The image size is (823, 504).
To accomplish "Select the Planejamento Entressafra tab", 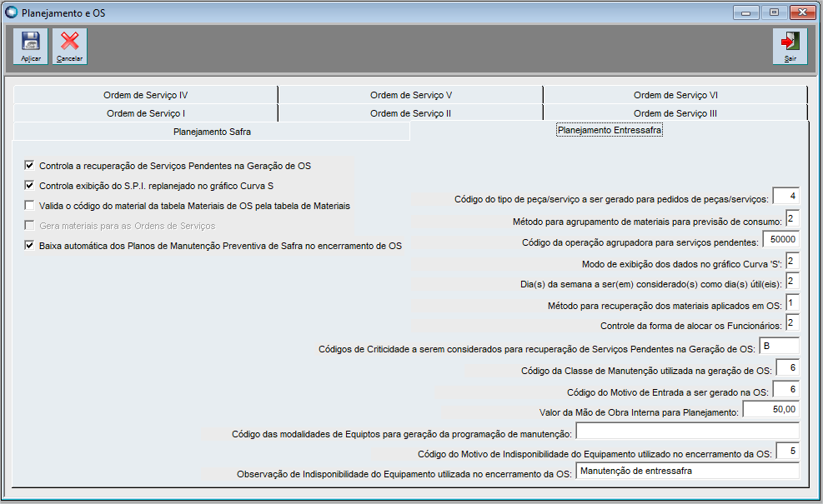I will [x=610, y=130].
